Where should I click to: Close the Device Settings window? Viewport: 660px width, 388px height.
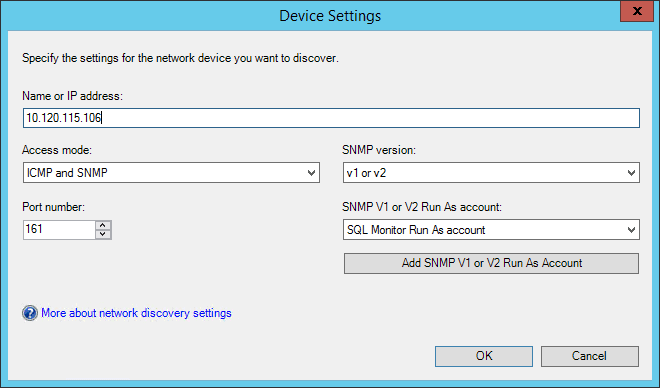tap(637, 11)
